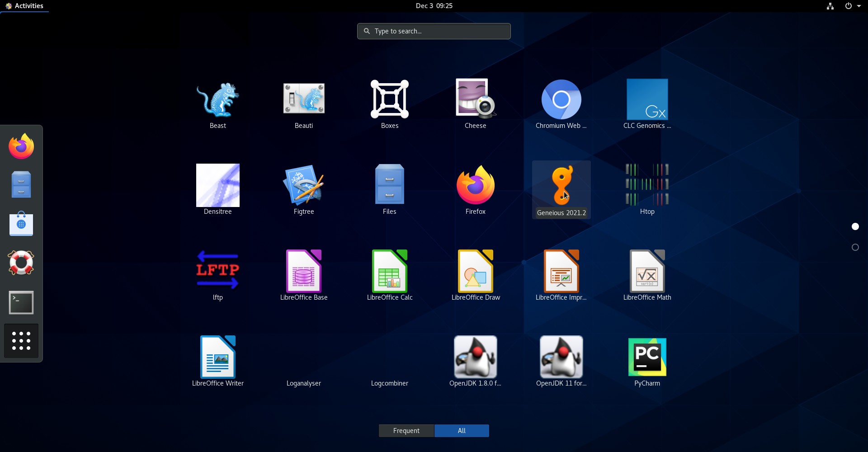Open LibreOffice Calc

(389, 276)
